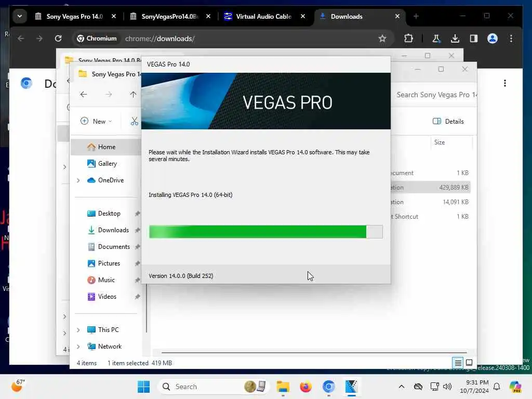Launch Firefox from the taskbar
The width and height of the screenshot is (532, 399).
[x=305, y=387]
